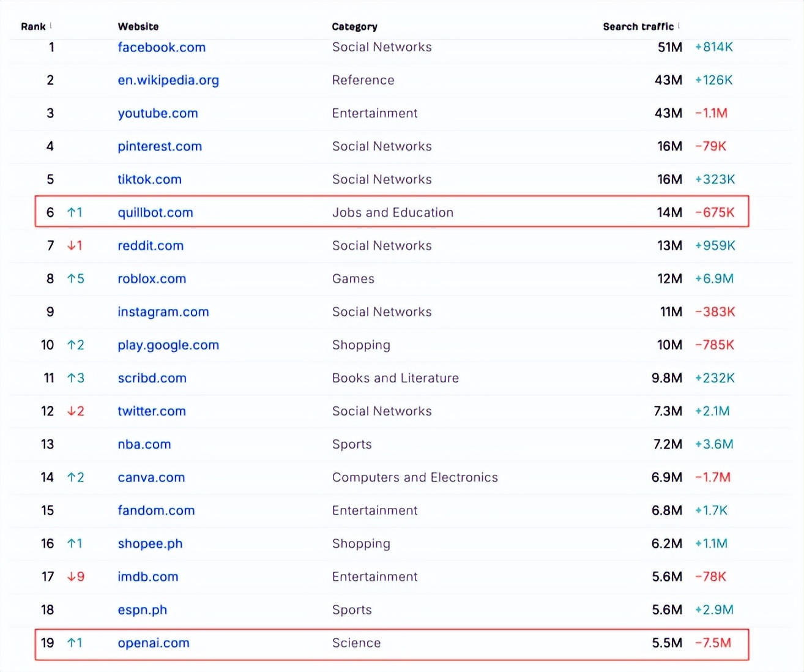This screenshot has height=672, width=804.
Task: Open the en.wikipedia.org link
Action: (168, 80)
